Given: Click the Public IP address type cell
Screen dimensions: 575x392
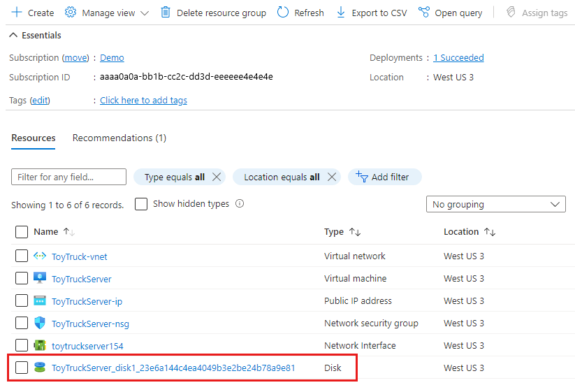Looking at the screenshot, I should (x=358, y=300).
